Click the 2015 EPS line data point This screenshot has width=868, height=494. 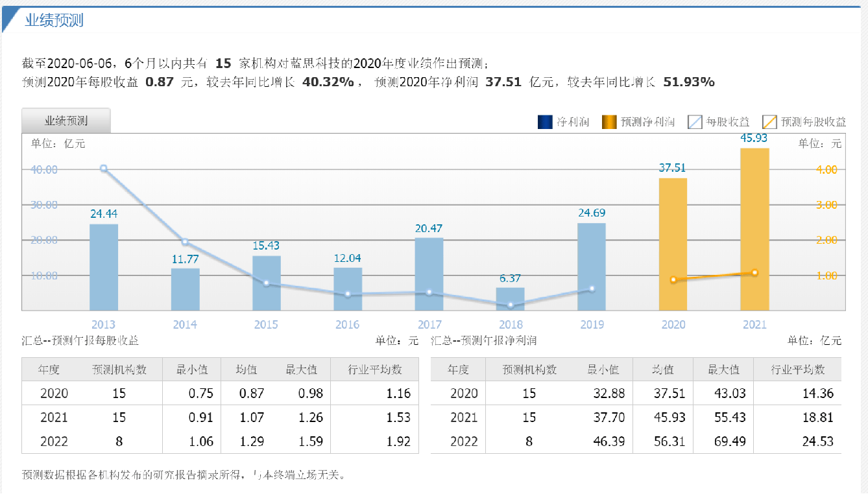267,283
